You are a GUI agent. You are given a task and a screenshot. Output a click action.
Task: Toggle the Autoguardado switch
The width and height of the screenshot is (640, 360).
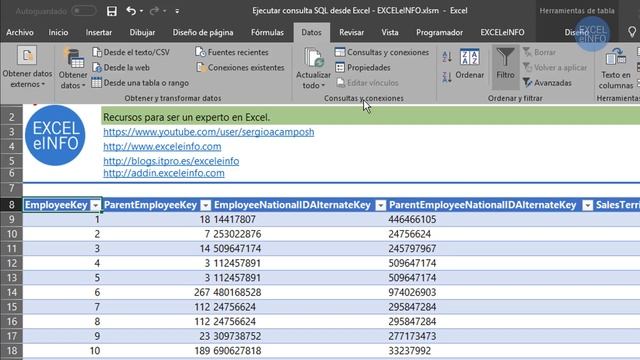83,11
